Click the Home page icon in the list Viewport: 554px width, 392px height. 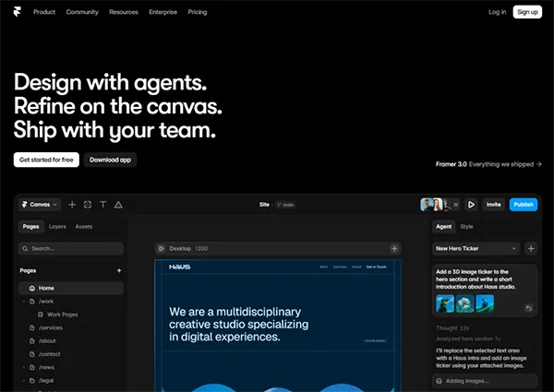[x=32, y=289]
